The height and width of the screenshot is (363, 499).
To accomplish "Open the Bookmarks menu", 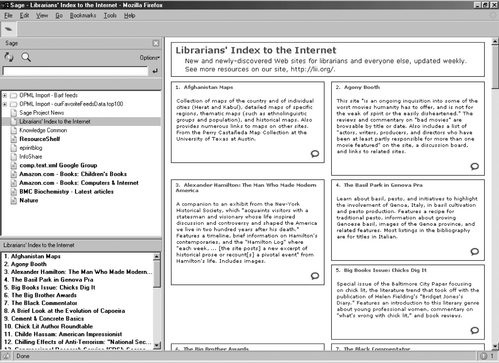I will (83, 15).
